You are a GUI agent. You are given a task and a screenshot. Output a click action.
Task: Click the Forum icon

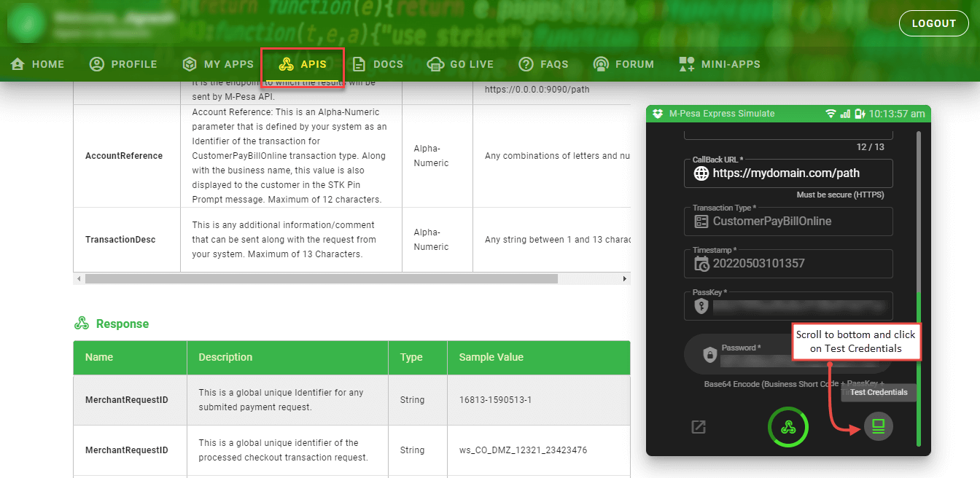(x=601, y=64)
